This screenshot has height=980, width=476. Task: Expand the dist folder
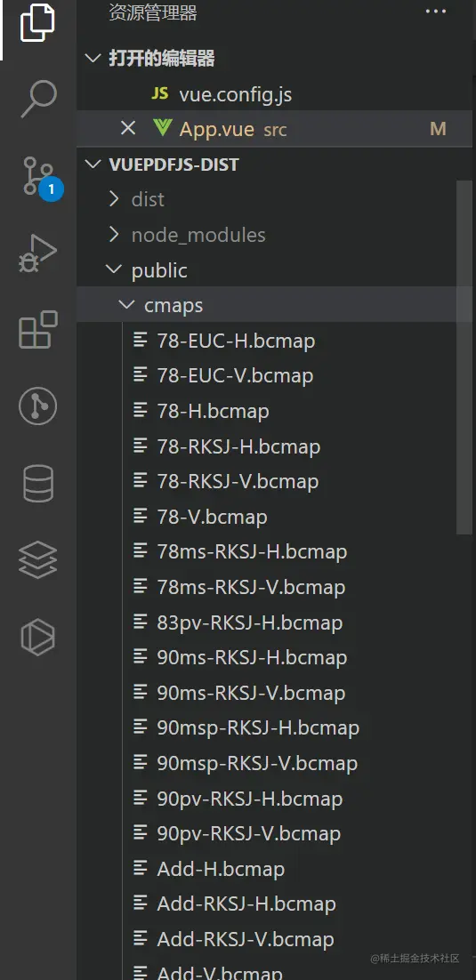148,199
